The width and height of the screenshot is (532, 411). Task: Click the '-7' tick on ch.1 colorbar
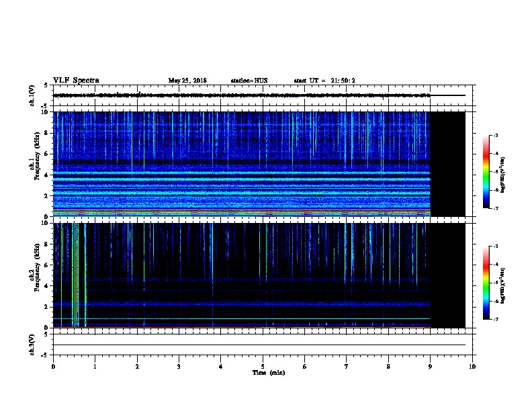[496, 208]
